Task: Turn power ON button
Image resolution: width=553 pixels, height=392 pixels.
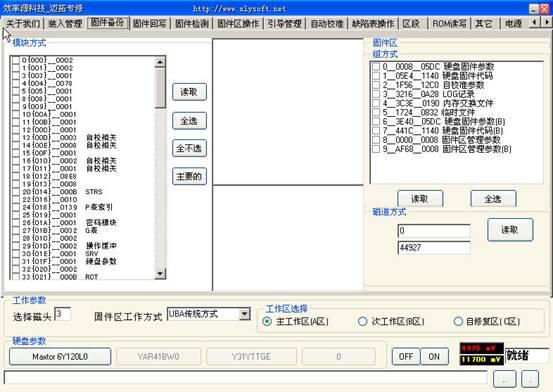Action: pyautogui.click(x=434, y=356)
